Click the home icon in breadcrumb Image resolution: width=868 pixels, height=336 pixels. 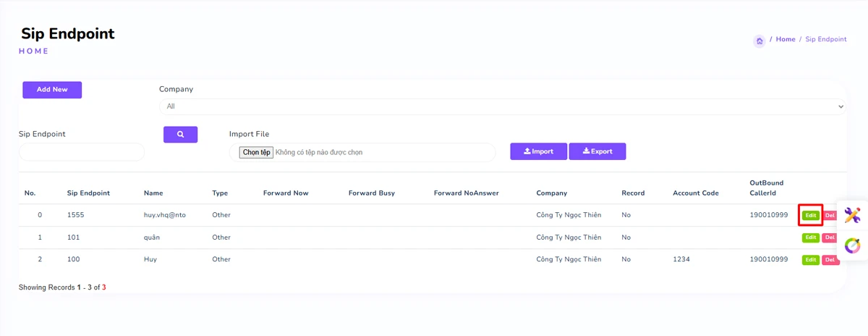pyautogui.click(x=759, y=41)
